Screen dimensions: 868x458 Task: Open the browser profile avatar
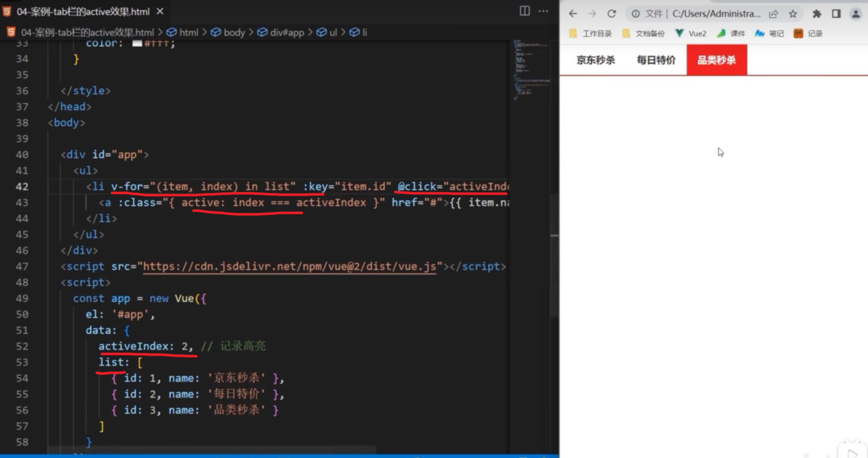856,14
